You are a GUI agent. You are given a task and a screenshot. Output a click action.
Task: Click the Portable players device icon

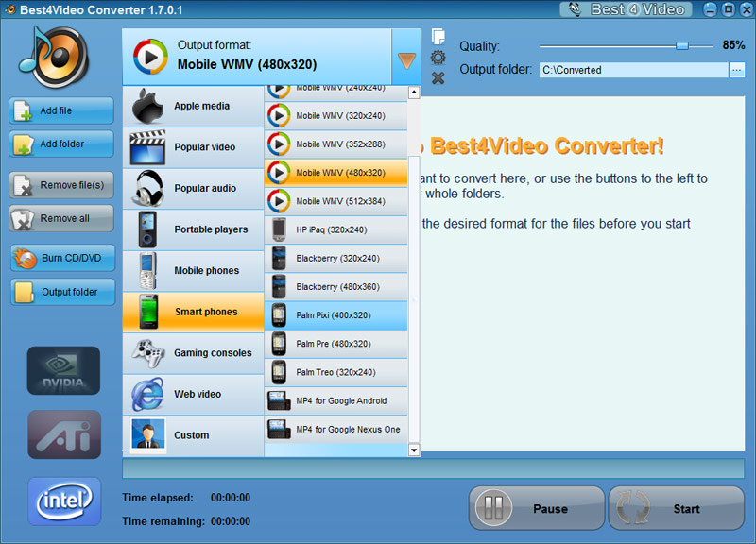147,229
